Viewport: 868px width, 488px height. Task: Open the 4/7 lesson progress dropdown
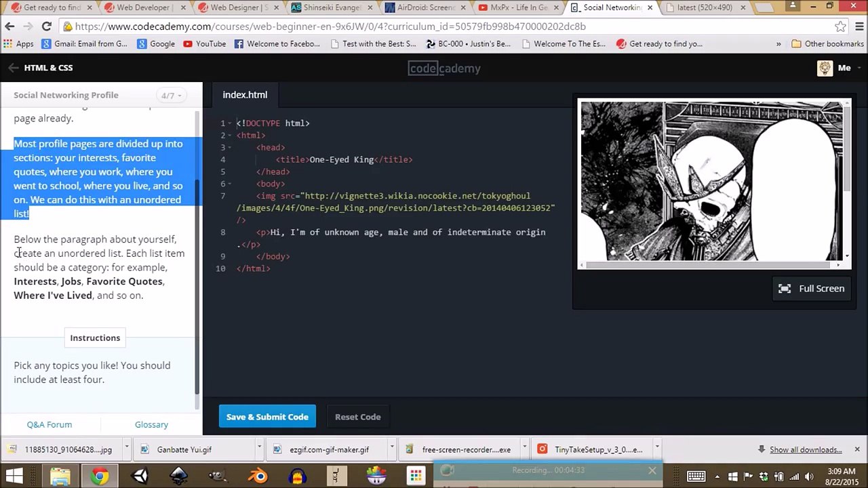[x=170, y=96]
